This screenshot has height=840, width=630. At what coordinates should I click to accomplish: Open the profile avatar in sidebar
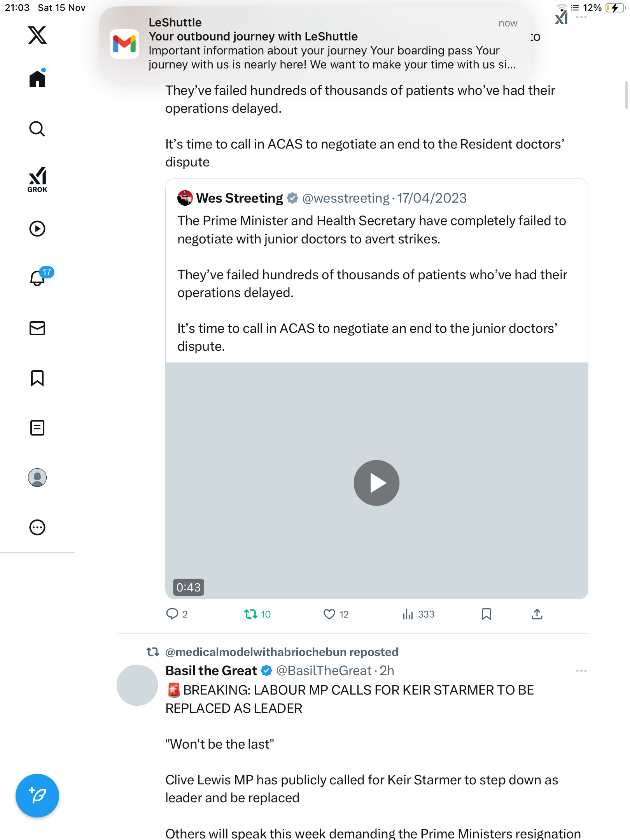coord(37,478)
